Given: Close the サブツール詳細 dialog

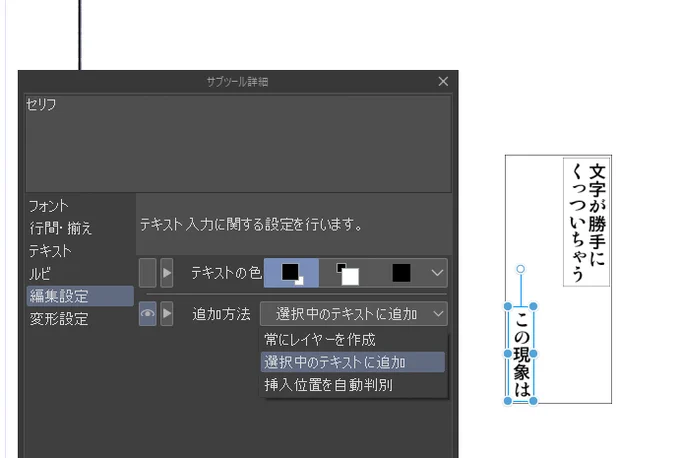Looking at the screenshot, I should tap(443, 81).
